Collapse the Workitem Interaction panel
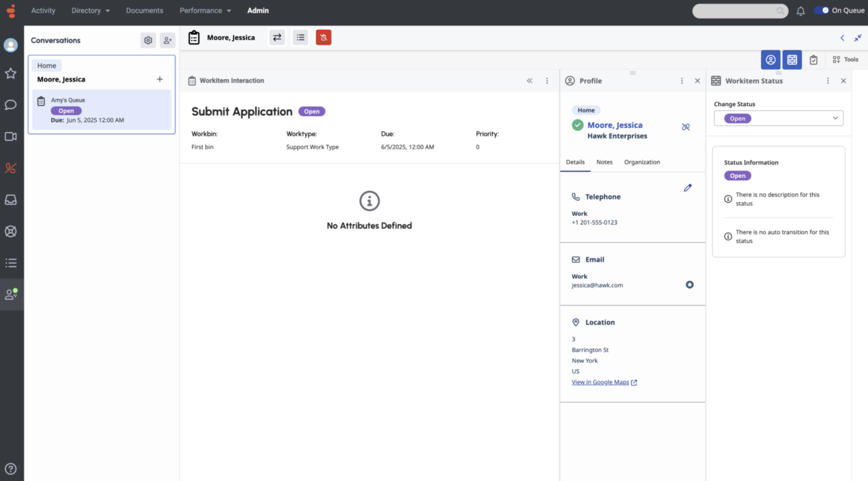868x481 pixels. [x=529, y=81]
